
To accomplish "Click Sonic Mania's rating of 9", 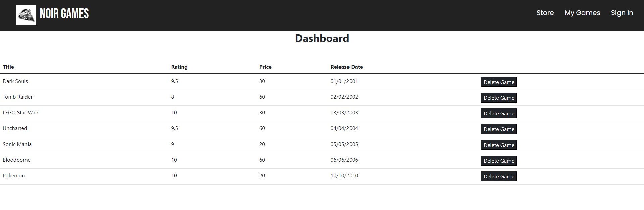I will (x=173, y=144).
